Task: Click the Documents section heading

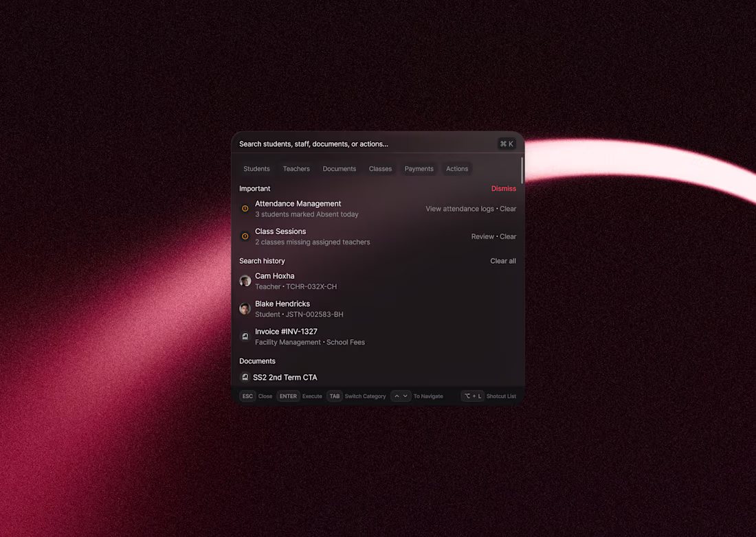Action: click(x=258, y=361)
